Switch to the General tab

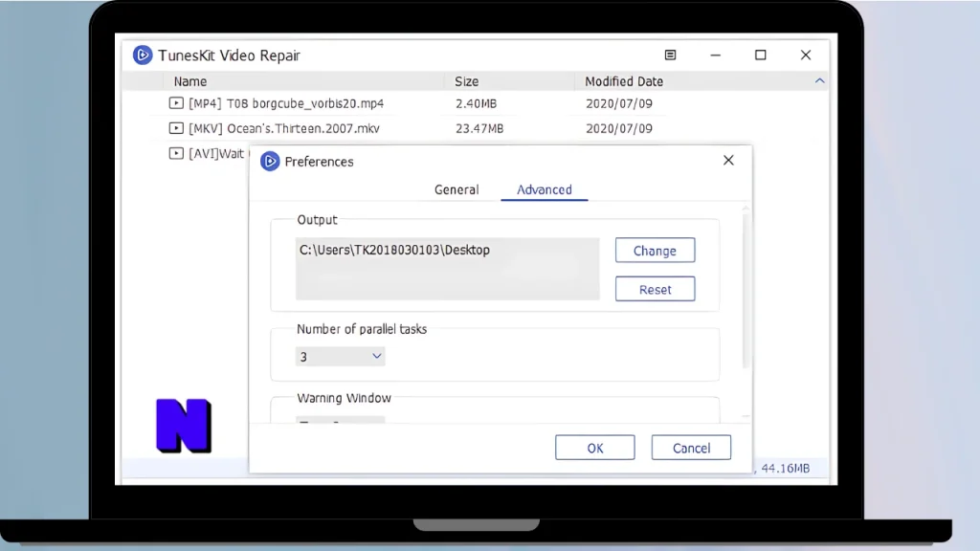457,190
